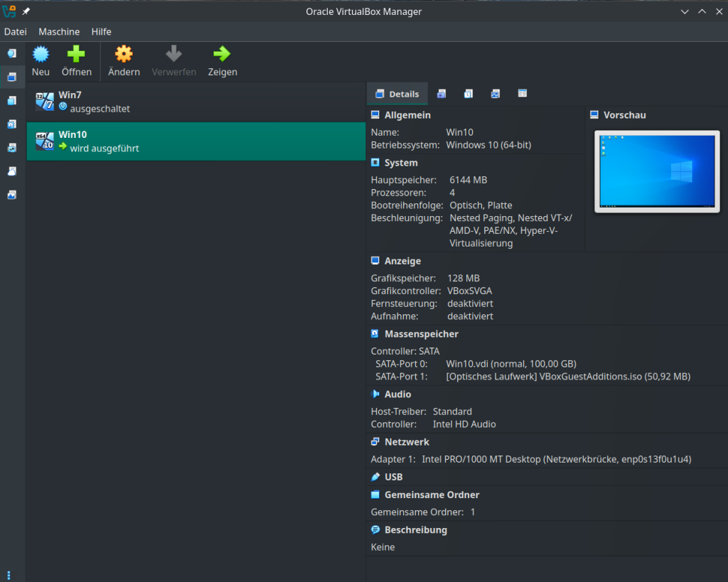Open the Cloud profiles sidebar icon

coord(11,171)
